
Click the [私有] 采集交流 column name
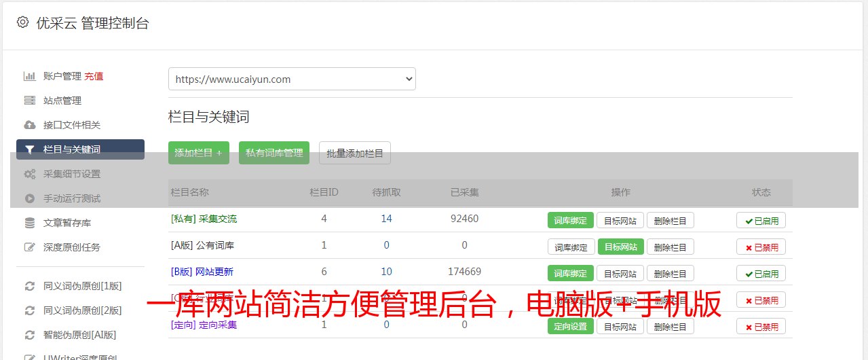click(204, 219)
